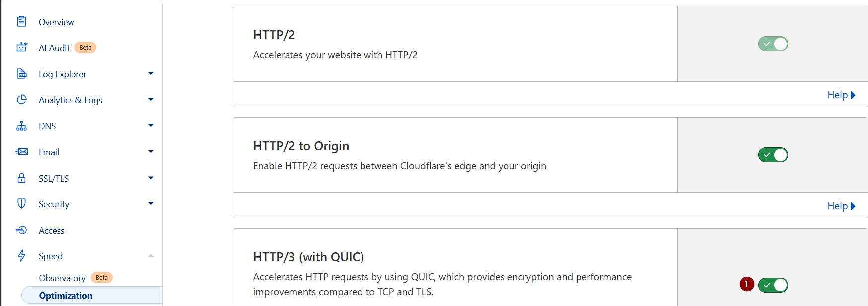Click the Speed lightning bolt icon
The image size is (868, 306).
pos(22,256)
